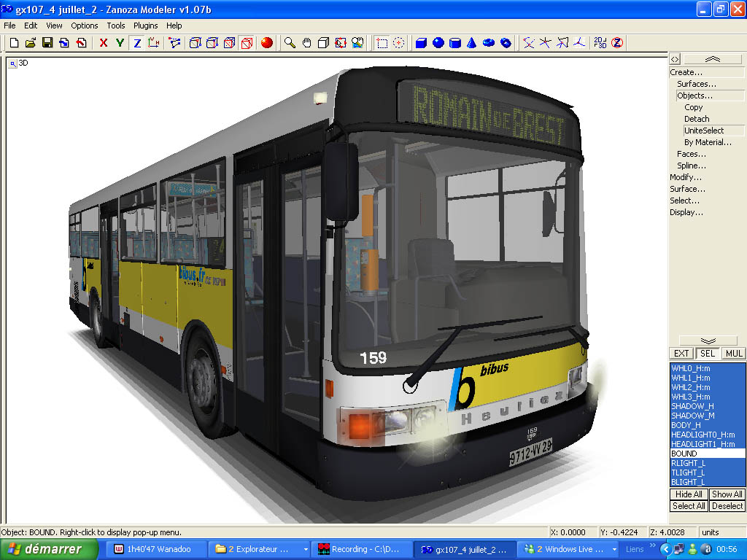The height and width of the screenshot is (560, 747).
Task: Click the Save floppy disk icon
Action: (x=47, y=43)
